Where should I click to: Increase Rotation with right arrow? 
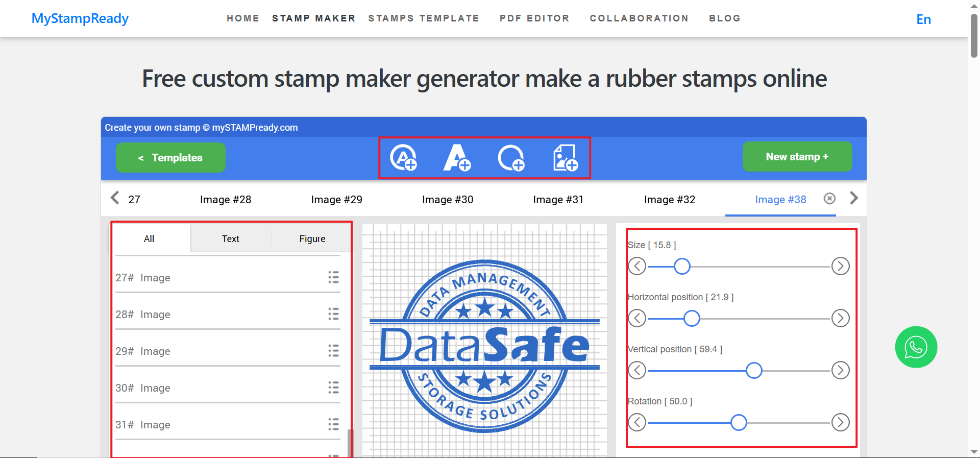pos(840,422)
